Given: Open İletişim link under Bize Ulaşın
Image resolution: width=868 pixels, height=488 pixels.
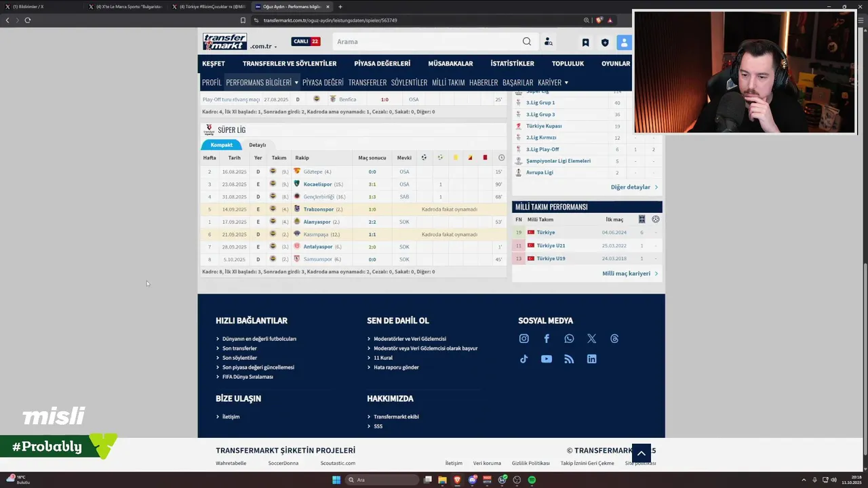Looking at the screenshot, I should 231,417.
